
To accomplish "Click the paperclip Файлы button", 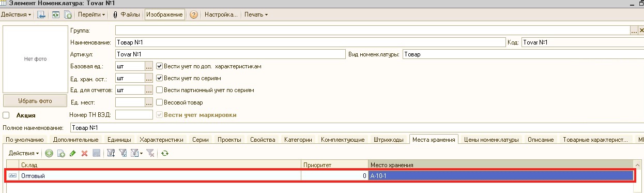I will 126,14.
